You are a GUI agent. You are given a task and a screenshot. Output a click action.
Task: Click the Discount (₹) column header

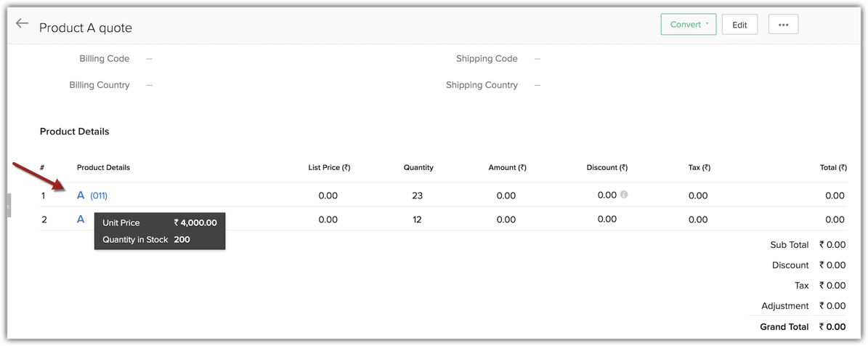[x=607, y=167]
